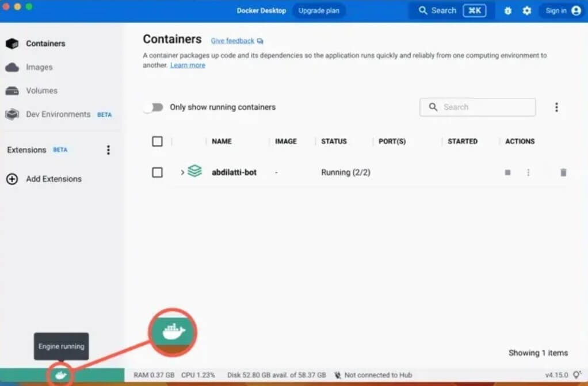Click the notification icon beside version v4.15.0

(576, 375)
